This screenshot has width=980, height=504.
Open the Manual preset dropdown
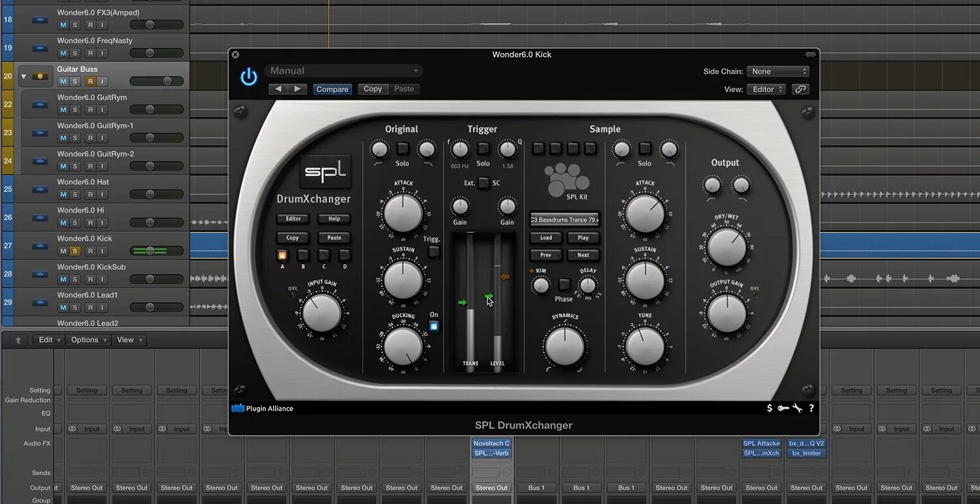(x=344, y=71)
